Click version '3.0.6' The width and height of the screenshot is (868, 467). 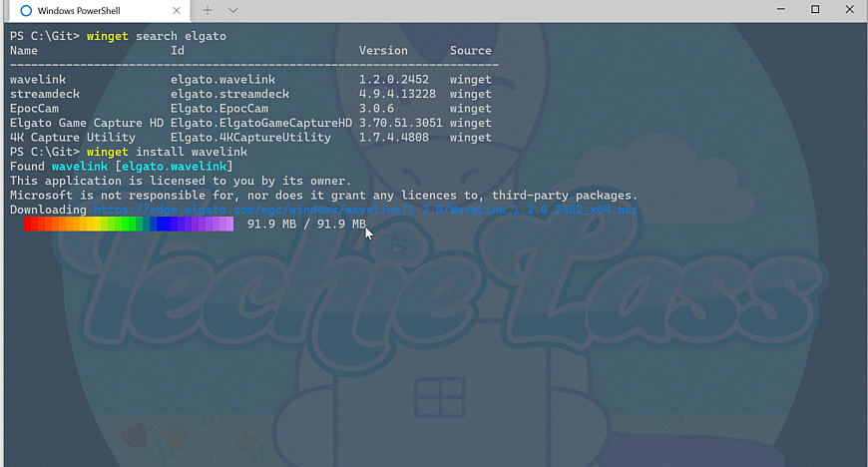(376, 108)
